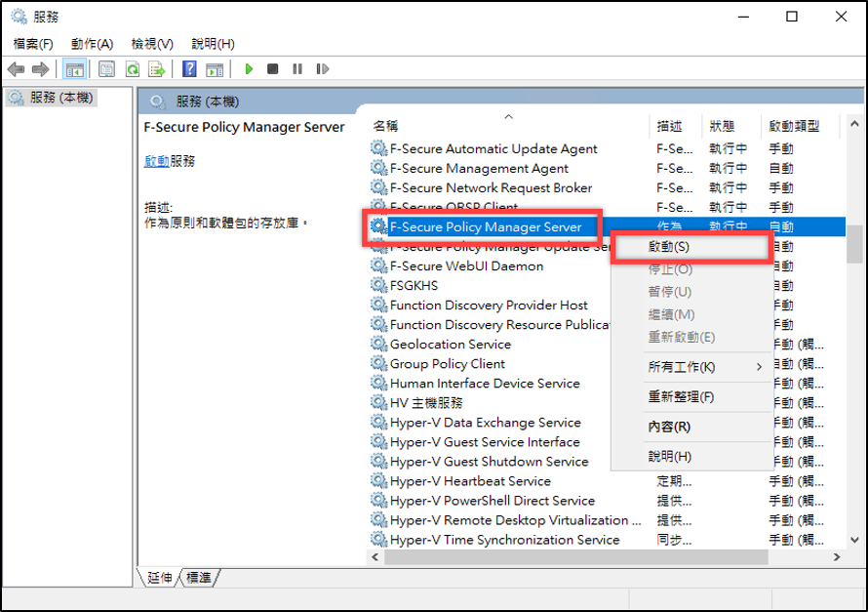Viewport: 868px width, 612px height.
Task: Click the horizontal scrollbar left arrow
Action: (375, 557)
